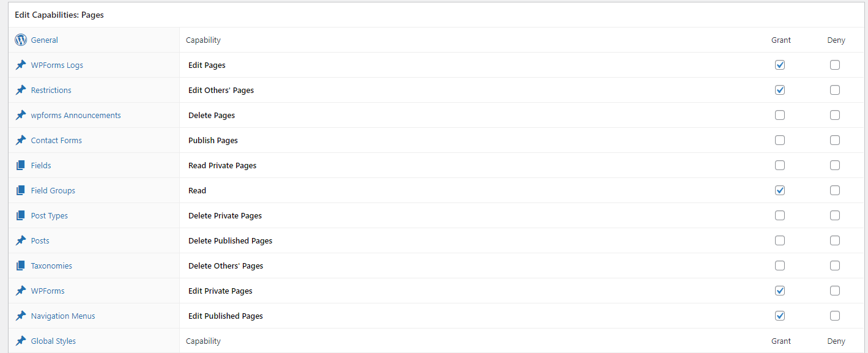Check Deny for Delete Private Pages
Image resolution: width=868 pixels, height=353 pixels.
tap(835, 215)
